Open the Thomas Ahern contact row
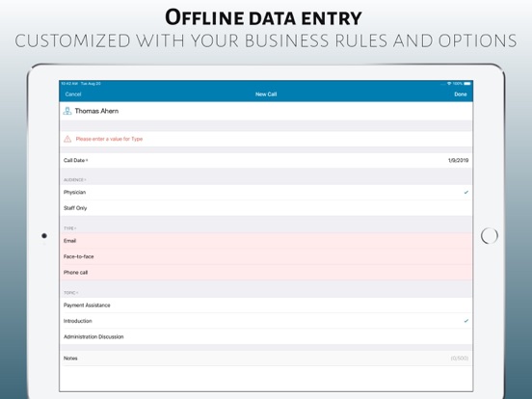Screen dimensions: 532x399 (x=266, y=111)
